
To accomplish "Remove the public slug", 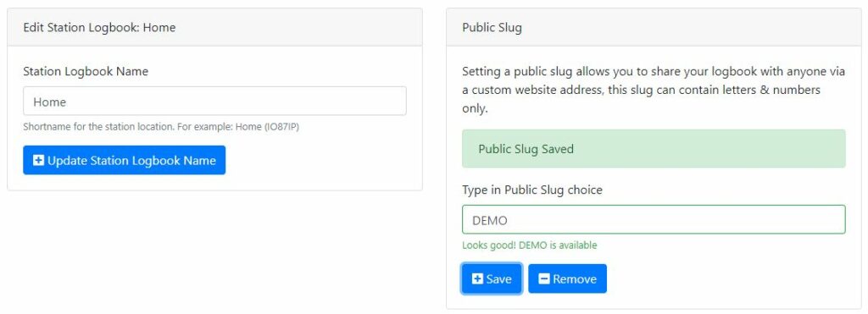I will (x=567, y=278).
